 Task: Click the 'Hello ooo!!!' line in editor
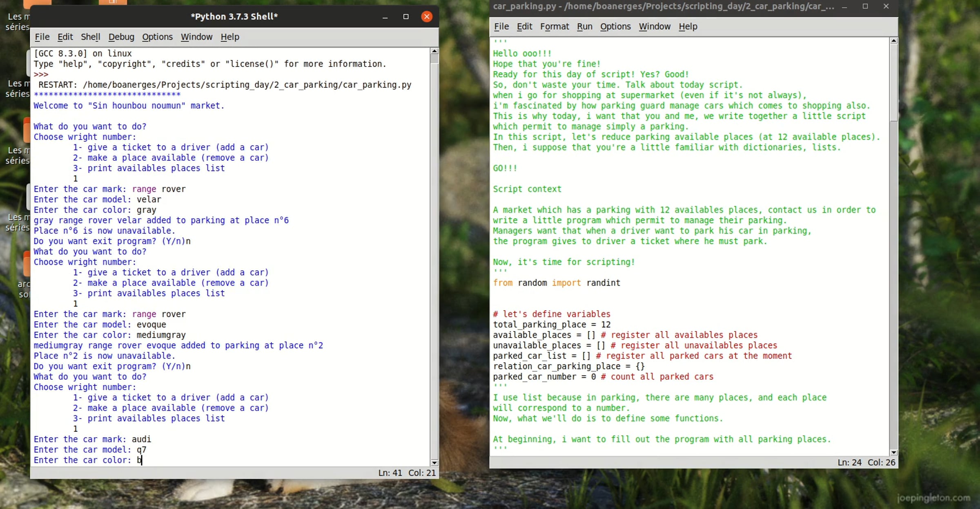pyautogui.click(x=522, y=53)
